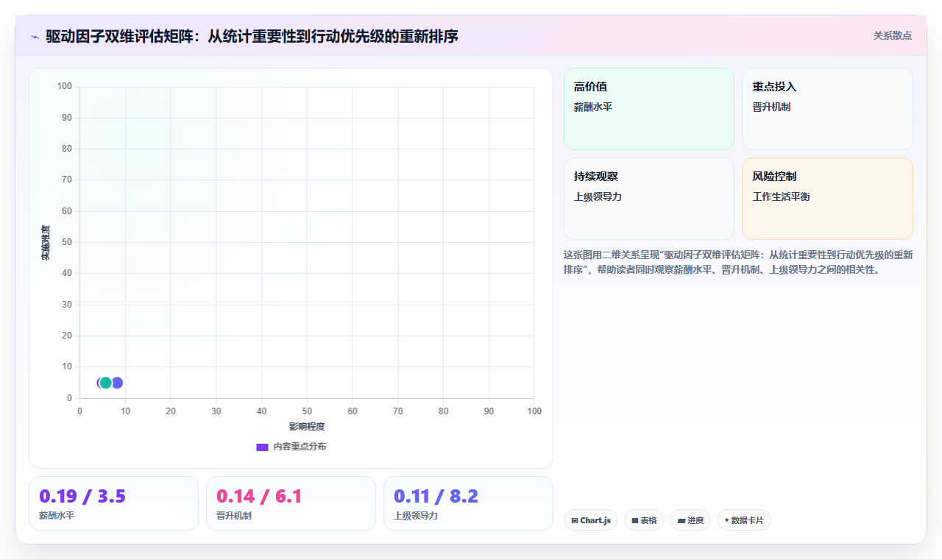Open the 高价值 quadrant card
This screenshot has height=560, width=942.
649,109
